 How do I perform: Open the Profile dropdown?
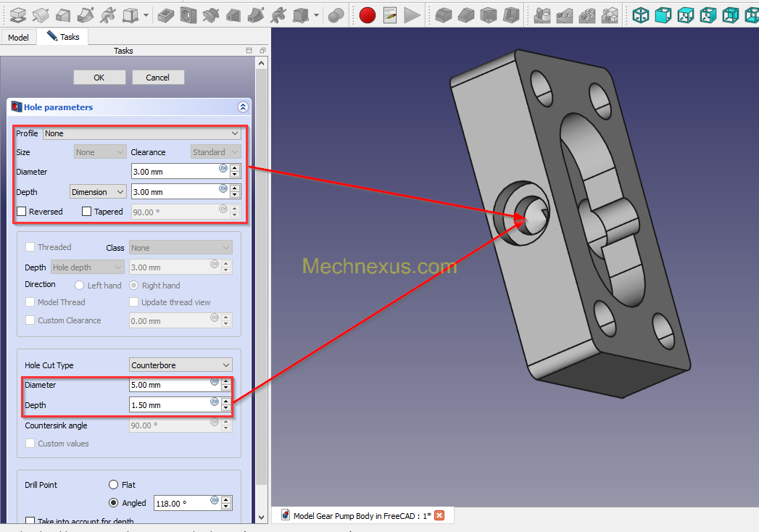[x=142, y=133]
